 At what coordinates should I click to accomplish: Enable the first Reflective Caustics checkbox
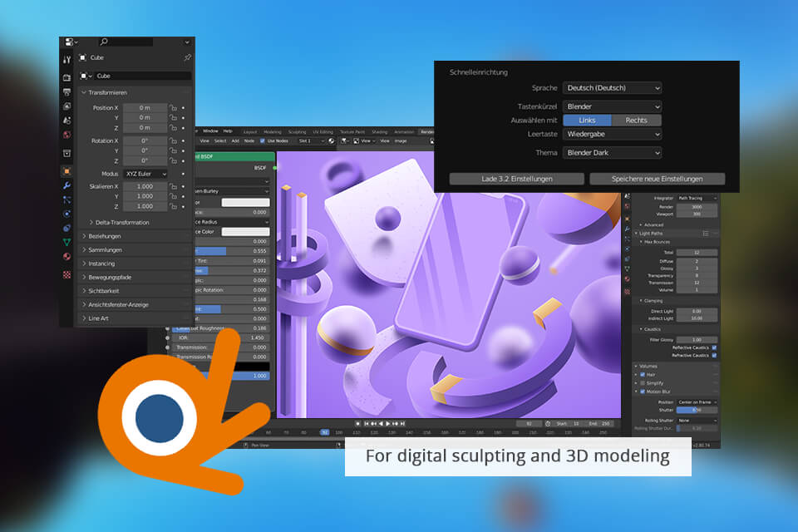click(715, 347)
